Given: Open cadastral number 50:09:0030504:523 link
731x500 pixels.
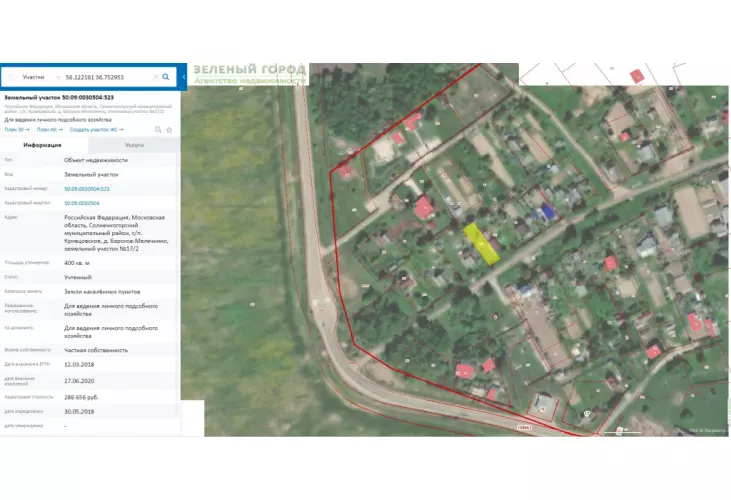Looking at the screenshot, I should click(87, 188).
